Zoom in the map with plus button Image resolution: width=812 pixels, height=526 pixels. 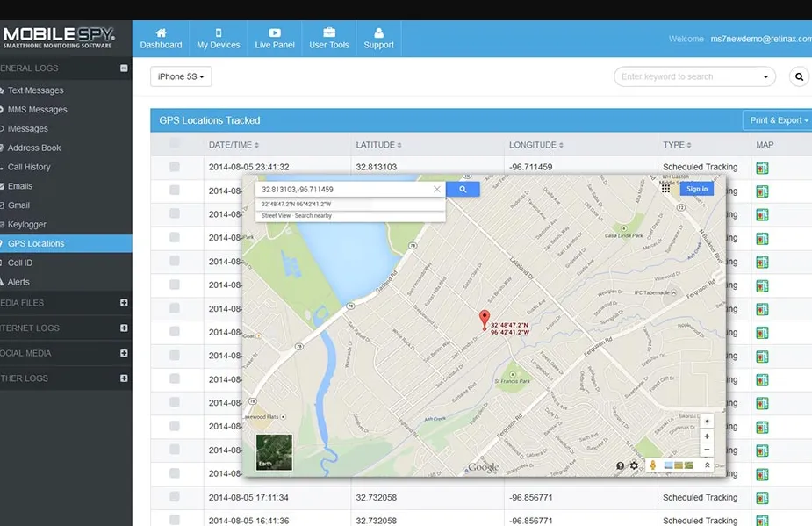click(707, 436)
